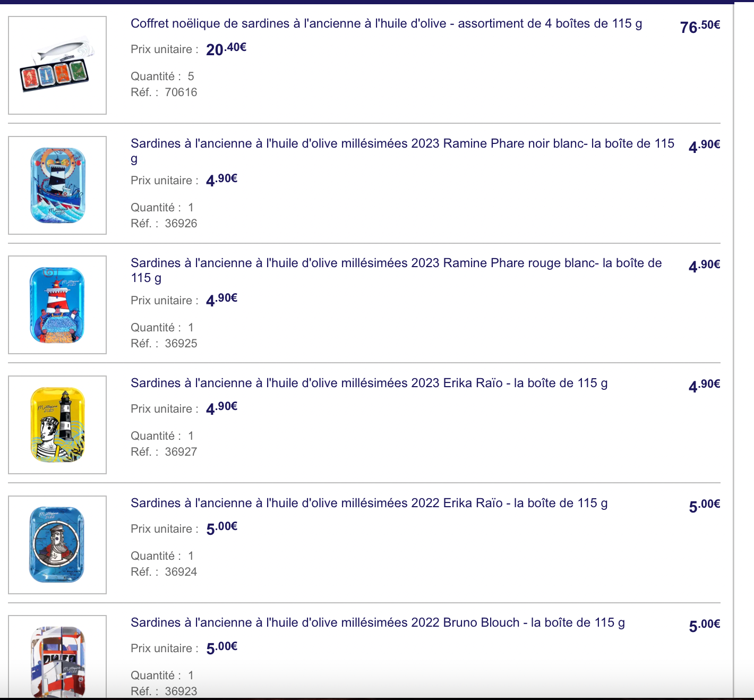The height and width of the screenshot is (700, 754).
Task: Click the quantity 5 of the coffret
Action: 191,76
